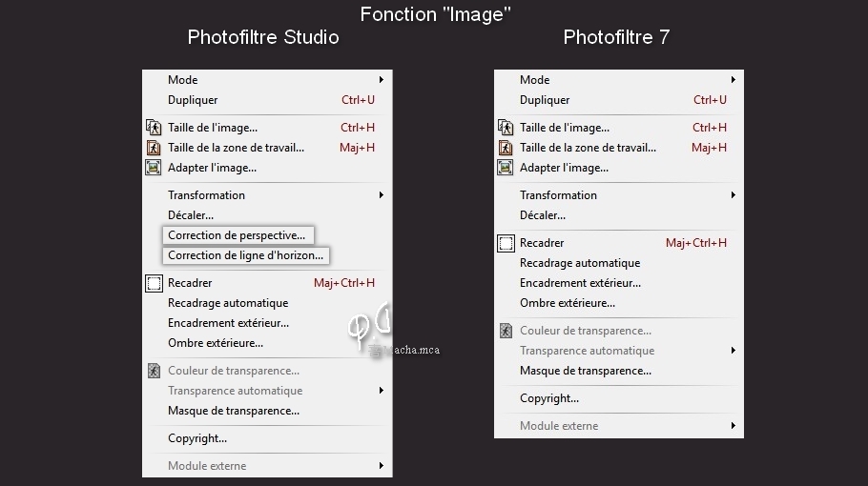
Task: Click Couleur de transparence icon in Photofiltre 7 menu
Action: (506, 331)
